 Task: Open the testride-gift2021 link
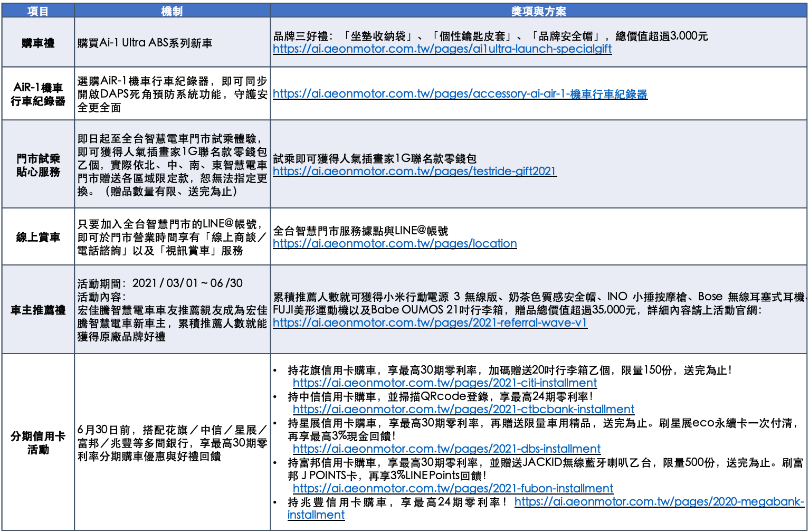coord(415,172)
